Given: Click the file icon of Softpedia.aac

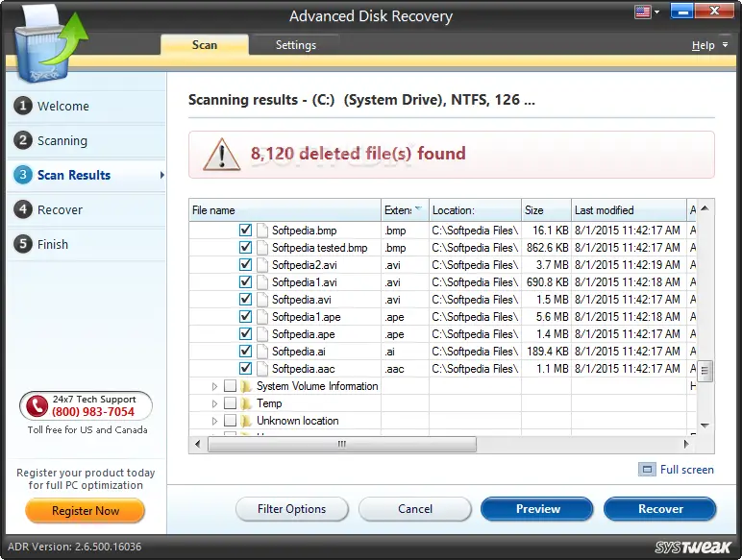Looking at the screenshot, I should [262, 369].
